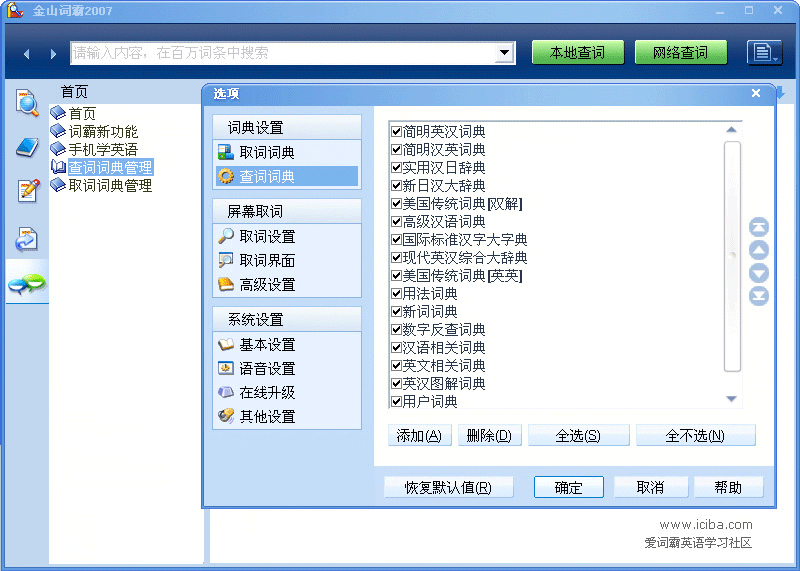The image size is (800, 571).
Task: Toggle 国际标准汉字大字典 checkbox
Action: (x=396, y=239)
